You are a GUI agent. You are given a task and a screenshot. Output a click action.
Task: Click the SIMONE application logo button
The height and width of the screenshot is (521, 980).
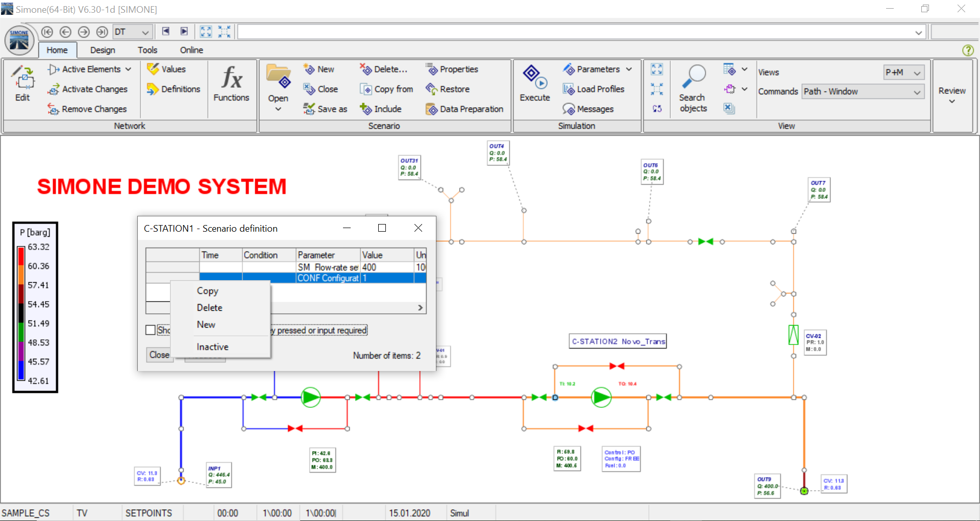coord(19,41)
